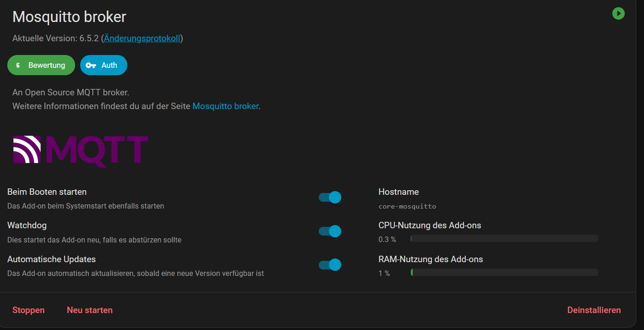Select the core-mosquitto hostname text

[x=407, y=206]
